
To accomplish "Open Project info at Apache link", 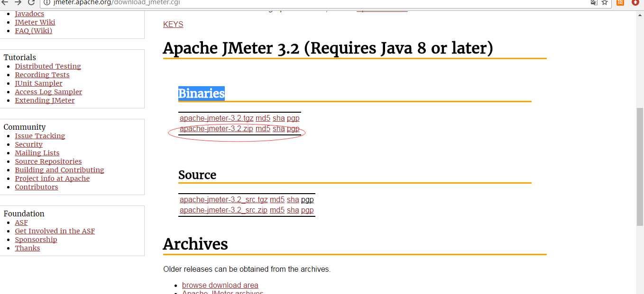I will [52, 178].
